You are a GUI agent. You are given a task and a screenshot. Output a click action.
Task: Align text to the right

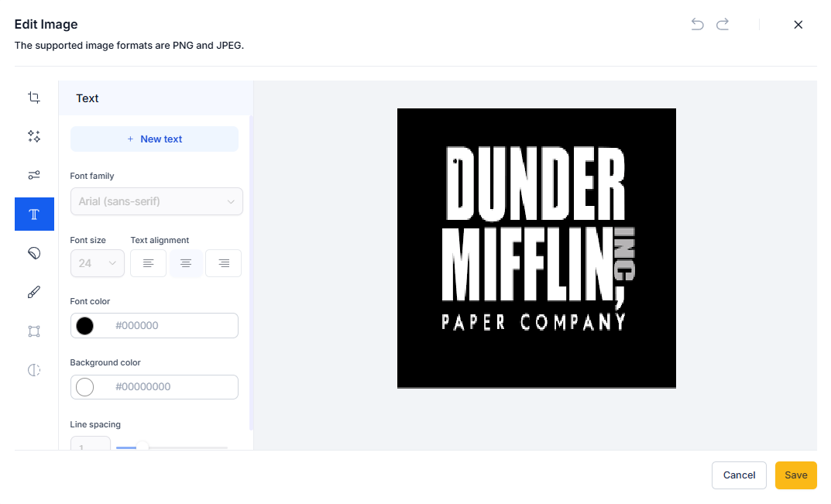[224, 263]
